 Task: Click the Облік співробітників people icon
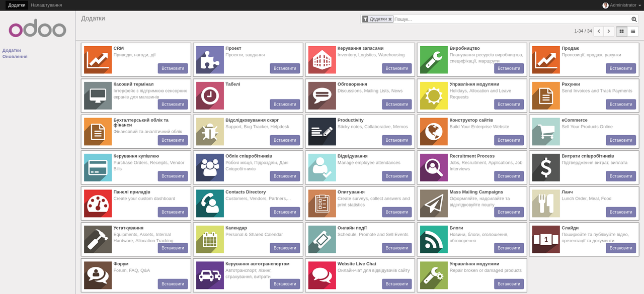coord(210,167)
